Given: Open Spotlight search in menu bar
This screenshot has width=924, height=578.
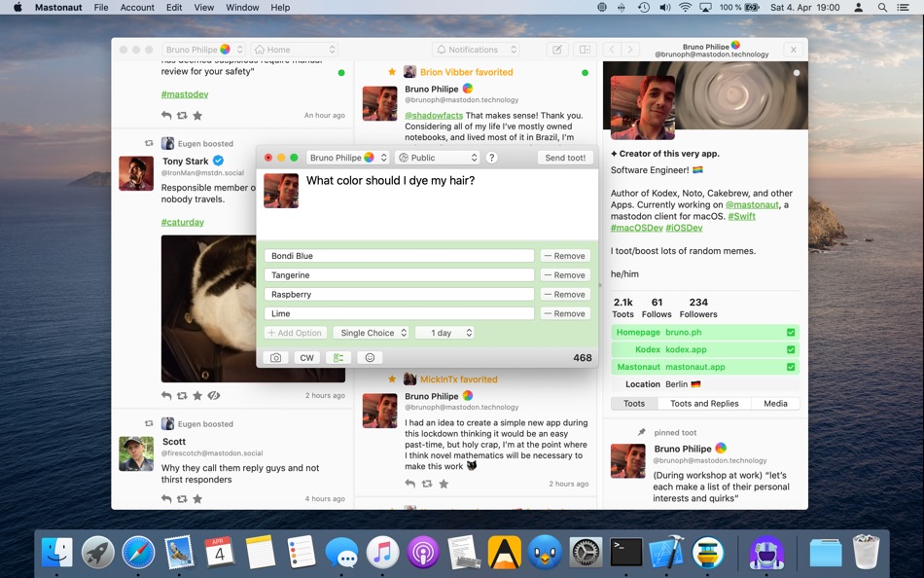Looking at the screenshot, I should [882, 8].
